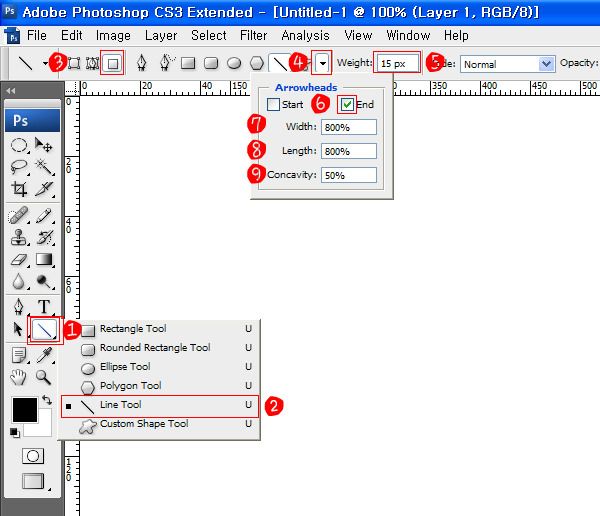Choose Line Tool from flyout

160,406
